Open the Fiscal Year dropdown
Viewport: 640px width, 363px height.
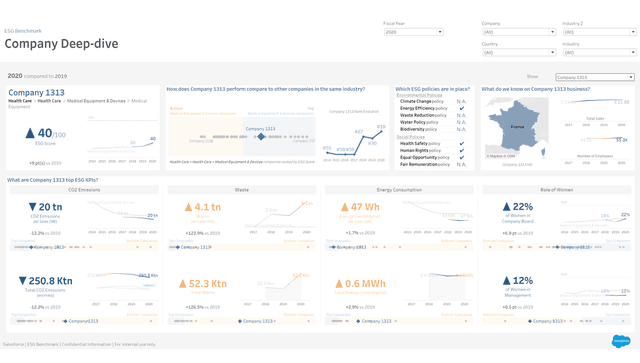413,32
